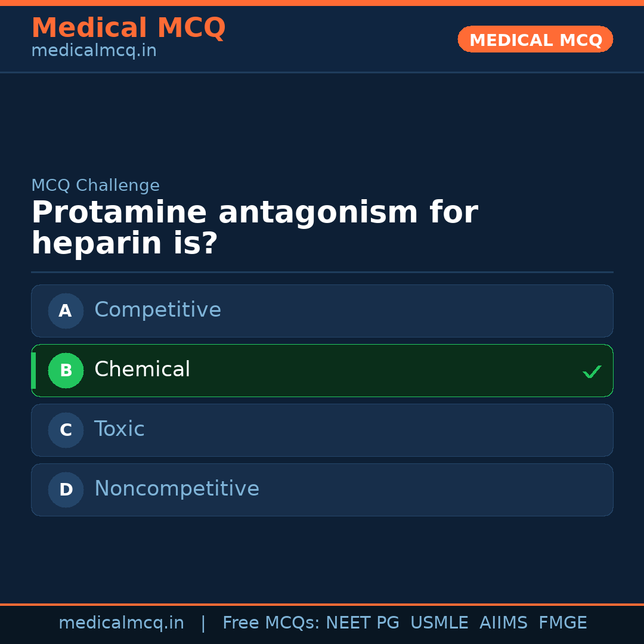The height and width of the screenshot is (644, 644).
Task: Click the green checkmark on the Chemical row
Action: tap(592, 372)
